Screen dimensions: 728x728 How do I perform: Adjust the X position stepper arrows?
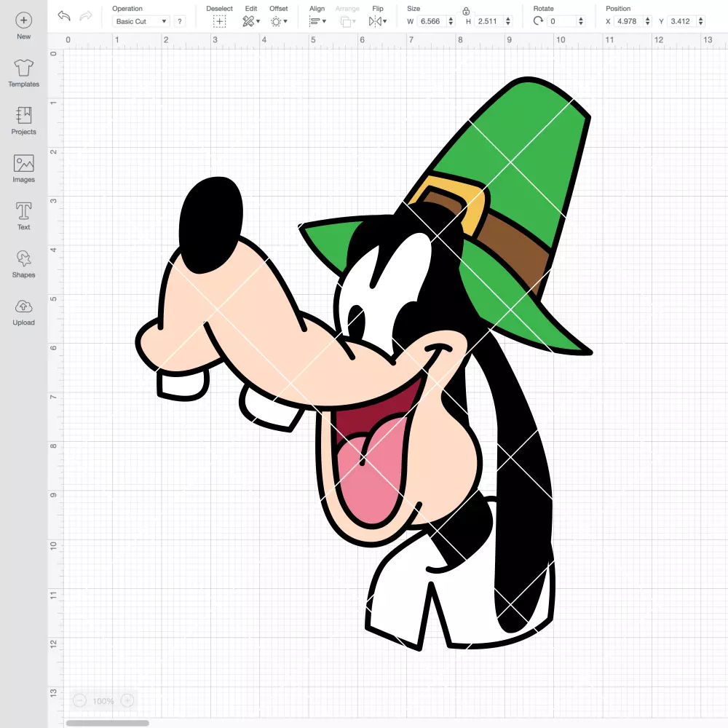648,21
